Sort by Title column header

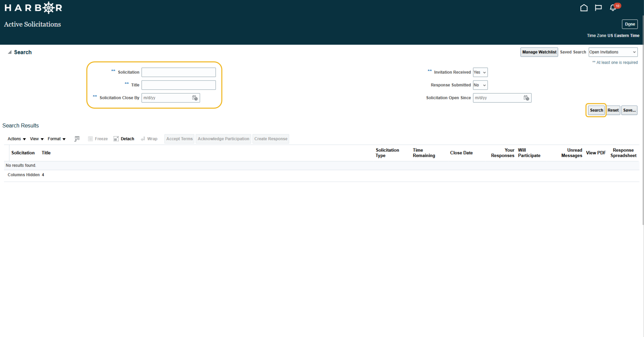pos(46,153)
